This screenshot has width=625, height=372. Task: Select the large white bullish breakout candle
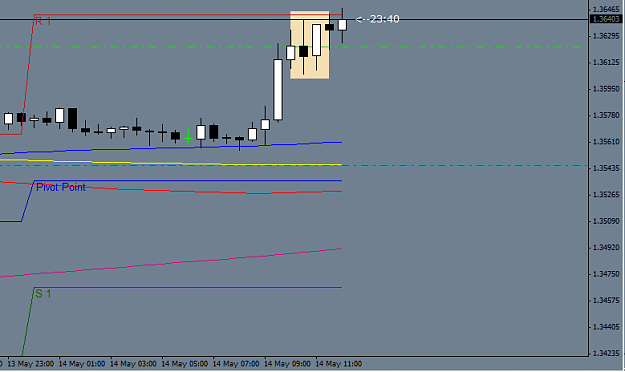click(x=278, y=90)
